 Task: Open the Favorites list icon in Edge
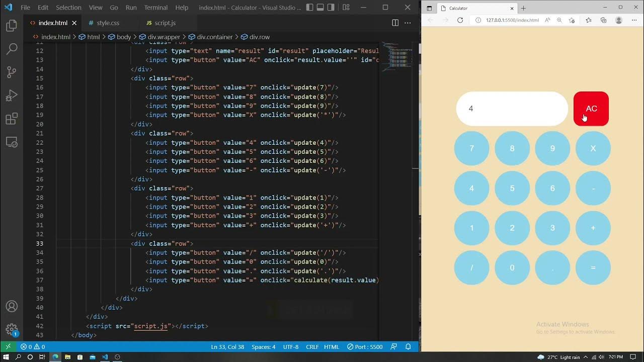(589, 20)
